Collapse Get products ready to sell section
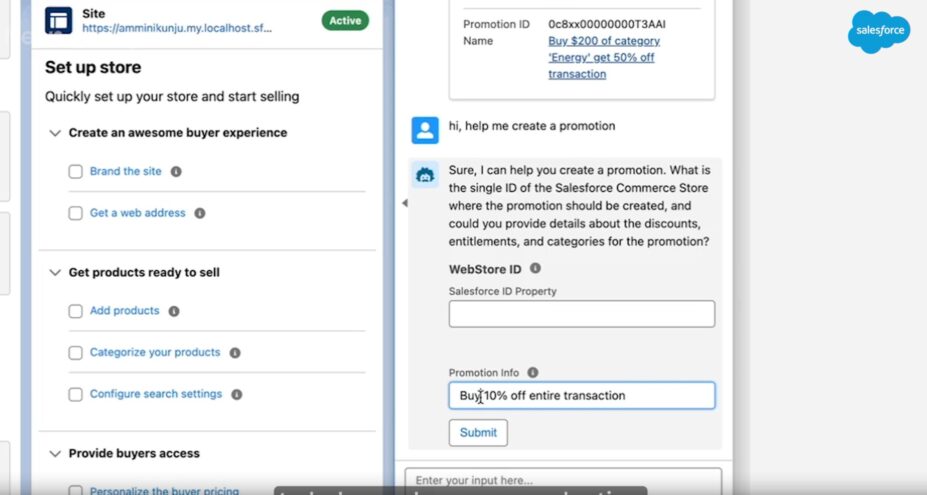The width and height of the screenshot is (927, 495). click(x=55, y=272)
